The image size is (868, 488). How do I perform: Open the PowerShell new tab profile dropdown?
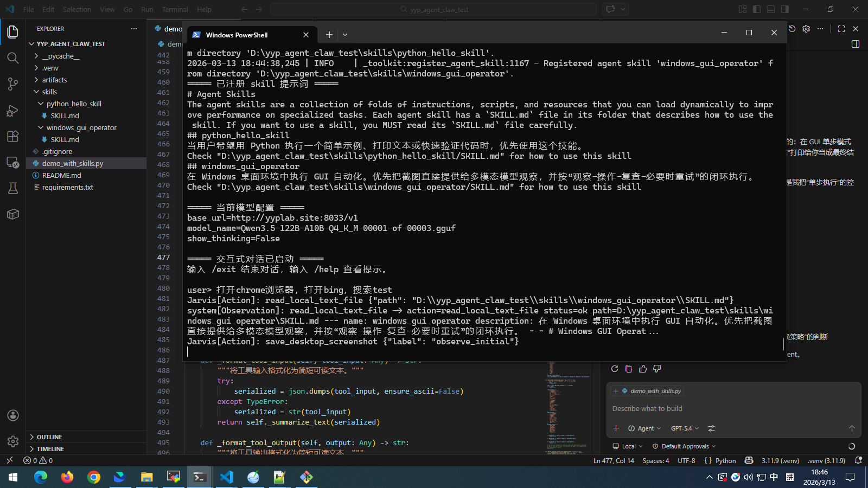tap(345, 35)
